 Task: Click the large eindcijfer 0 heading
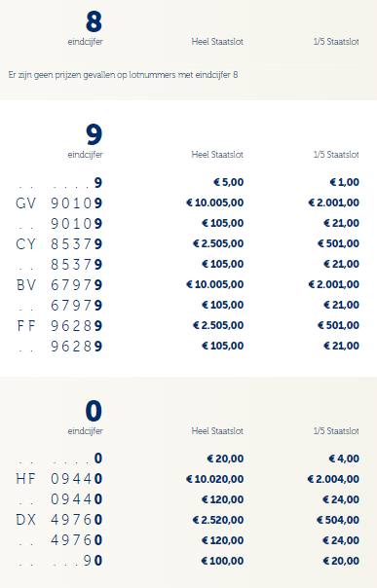[x=94, y=411]
